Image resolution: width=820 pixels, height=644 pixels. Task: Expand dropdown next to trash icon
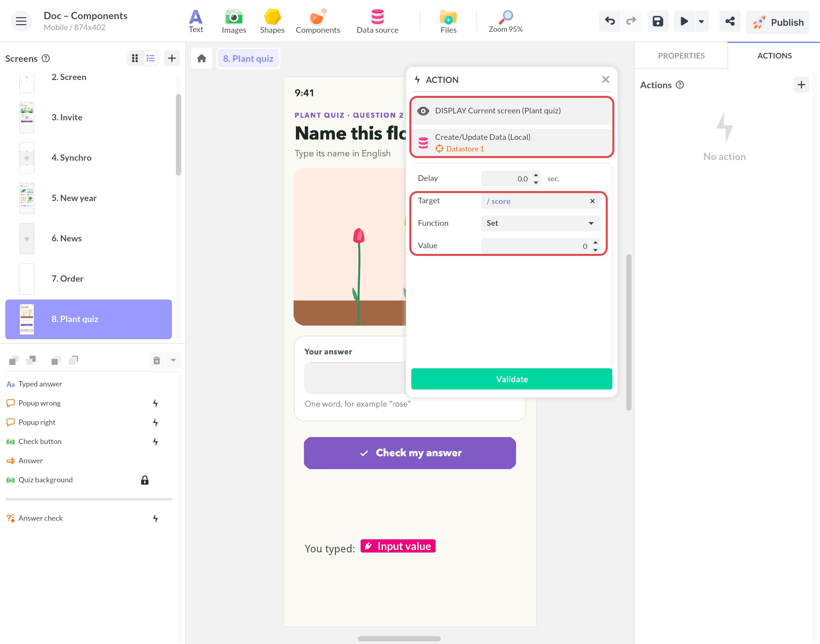(173, 360)
